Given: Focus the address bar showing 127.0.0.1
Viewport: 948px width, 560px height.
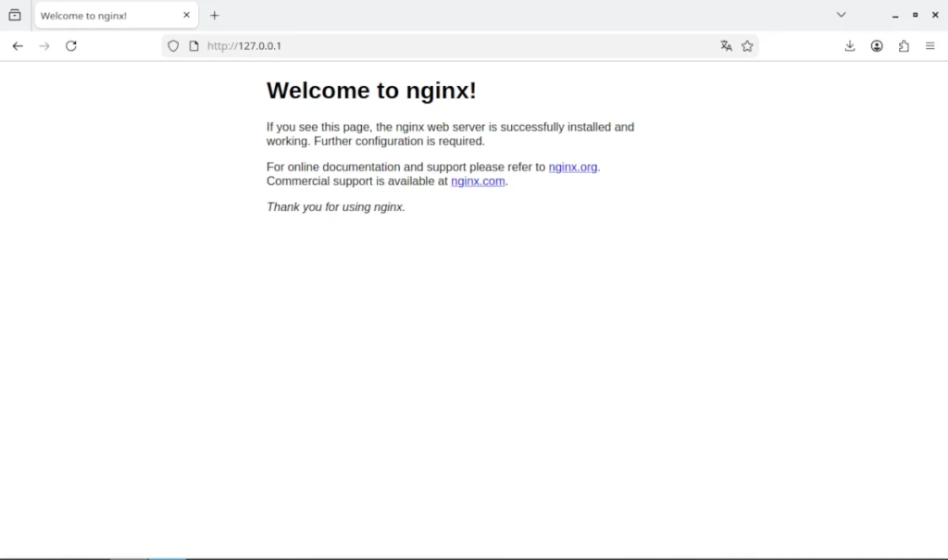Looking at the screenshot, I should (459, 46).
